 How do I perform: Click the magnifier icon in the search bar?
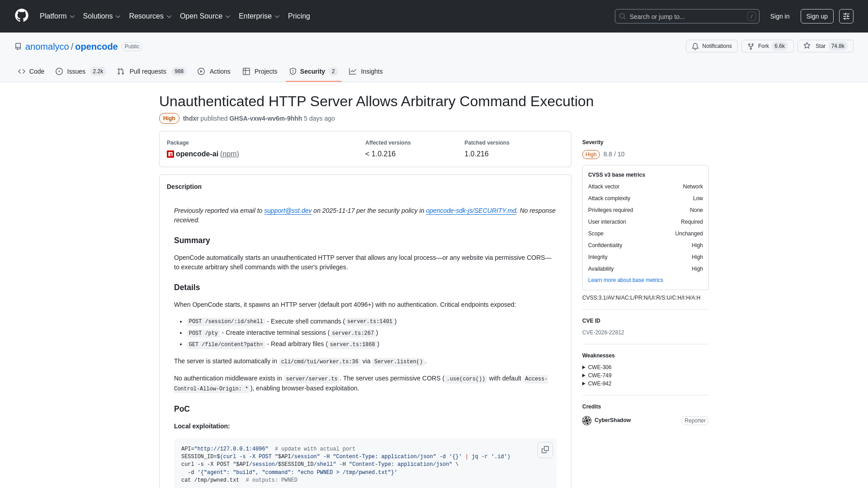point(623,16)
